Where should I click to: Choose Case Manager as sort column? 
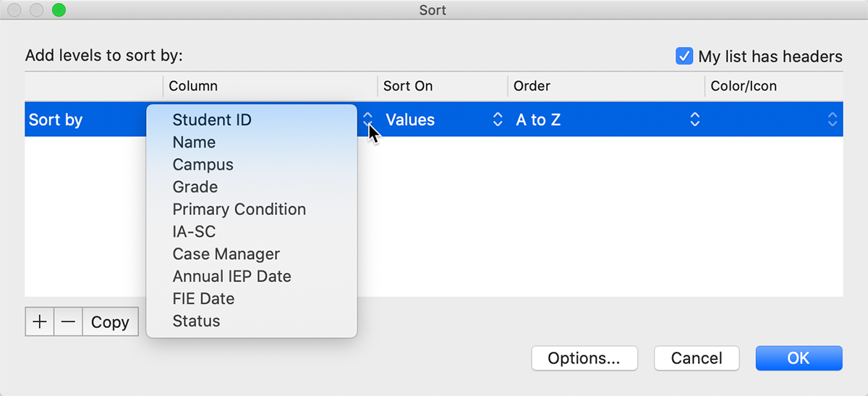[226, 254]
